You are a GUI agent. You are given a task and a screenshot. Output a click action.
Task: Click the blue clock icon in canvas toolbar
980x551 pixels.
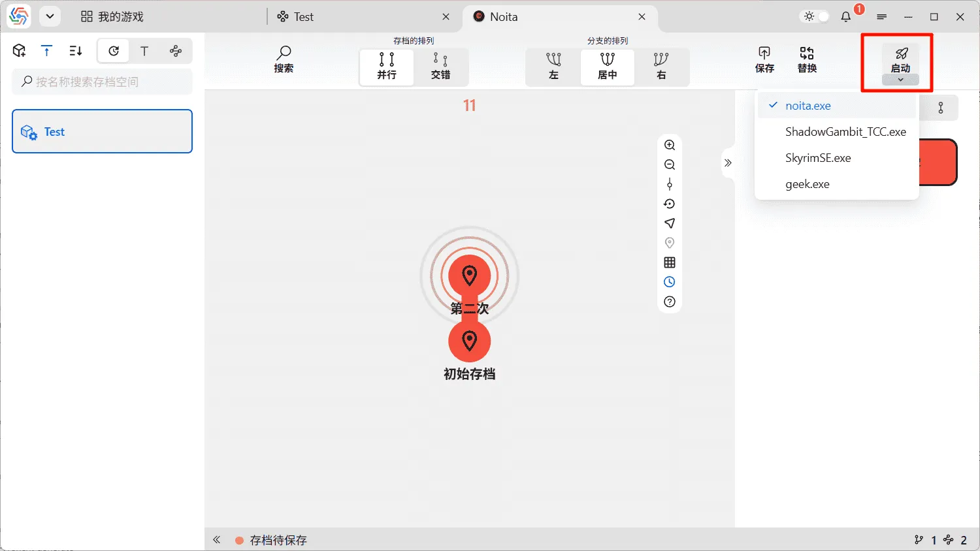point(670,282)
